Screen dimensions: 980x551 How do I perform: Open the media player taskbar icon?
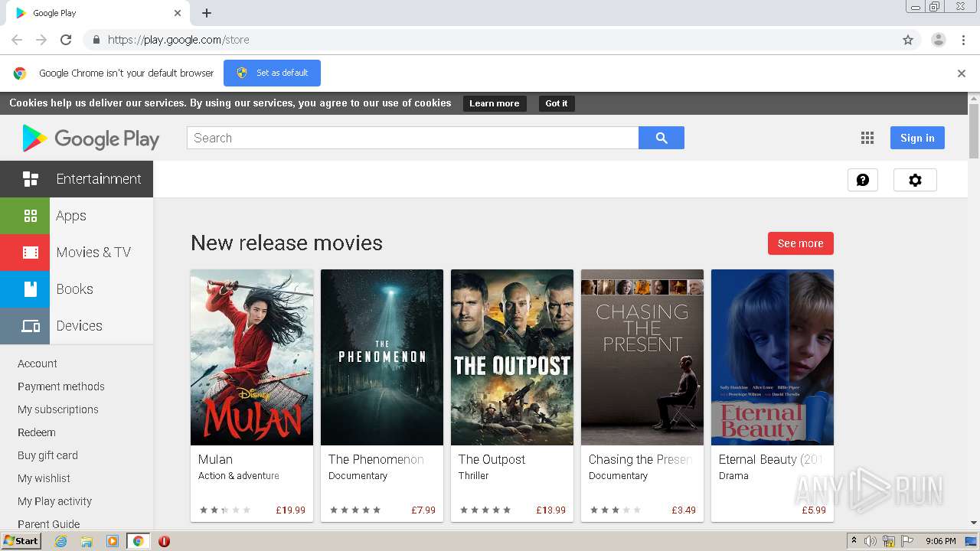pyautogui.click(x=112, y=541)
